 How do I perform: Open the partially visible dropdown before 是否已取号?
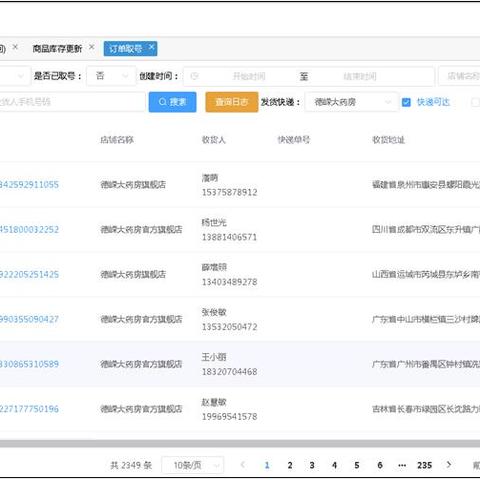tap(15, 76)
